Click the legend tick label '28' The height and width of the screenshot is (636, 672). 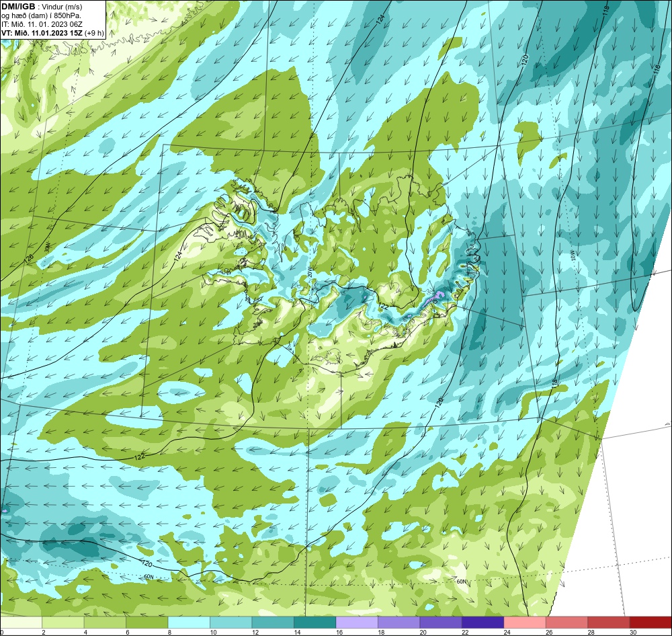(x=591, y=632)
